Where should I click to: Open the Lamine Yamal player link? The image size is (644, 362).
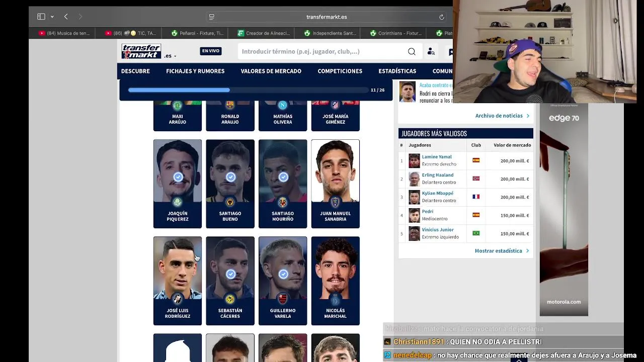coord(437,157)
